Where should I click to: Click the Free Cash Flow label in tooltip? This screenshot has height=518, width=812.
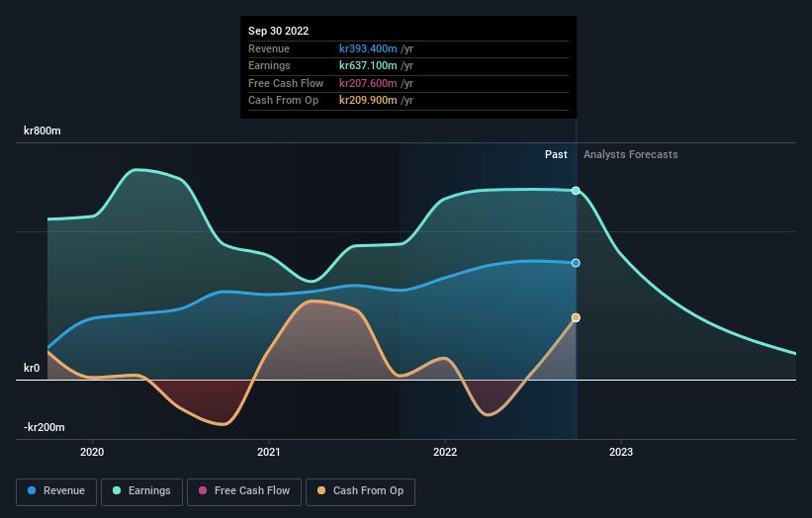286,83
